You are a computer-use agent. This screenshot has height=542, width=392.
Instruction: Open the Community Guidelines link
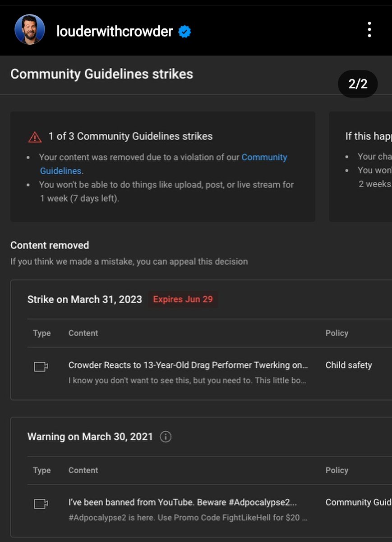click(163, 164)
